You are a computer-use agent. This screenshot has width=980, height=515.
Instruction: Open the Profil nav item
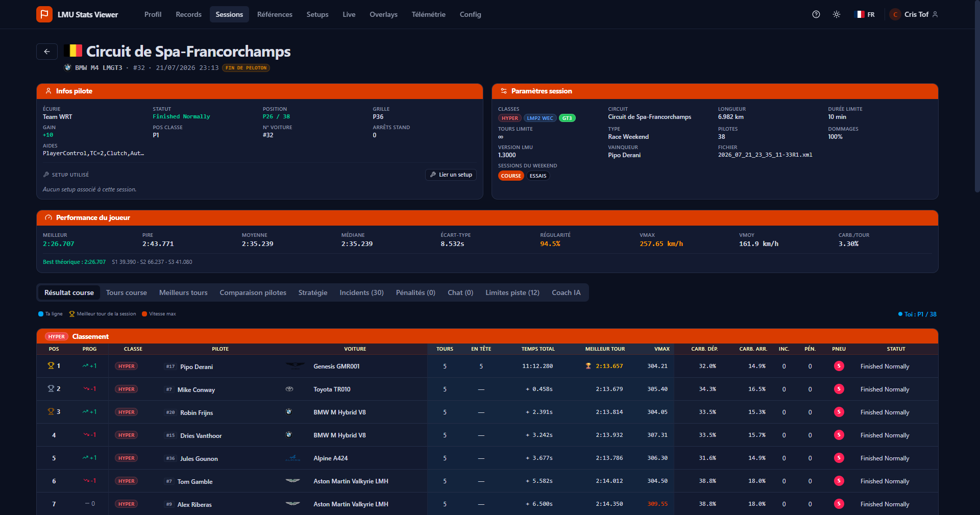[153, 14]
